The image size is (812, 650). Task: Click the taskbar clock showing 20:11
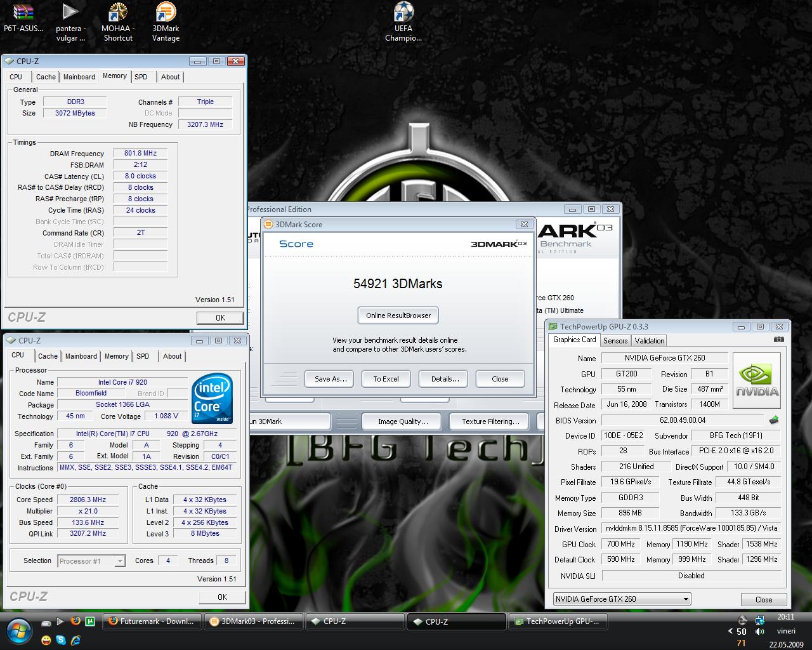[x=785, y=616]
